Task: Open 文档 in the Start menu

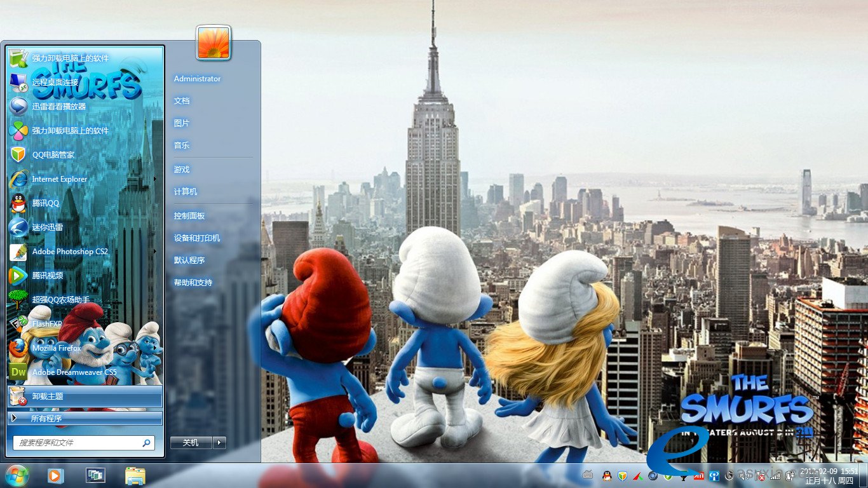Action: tap(182, 101)
